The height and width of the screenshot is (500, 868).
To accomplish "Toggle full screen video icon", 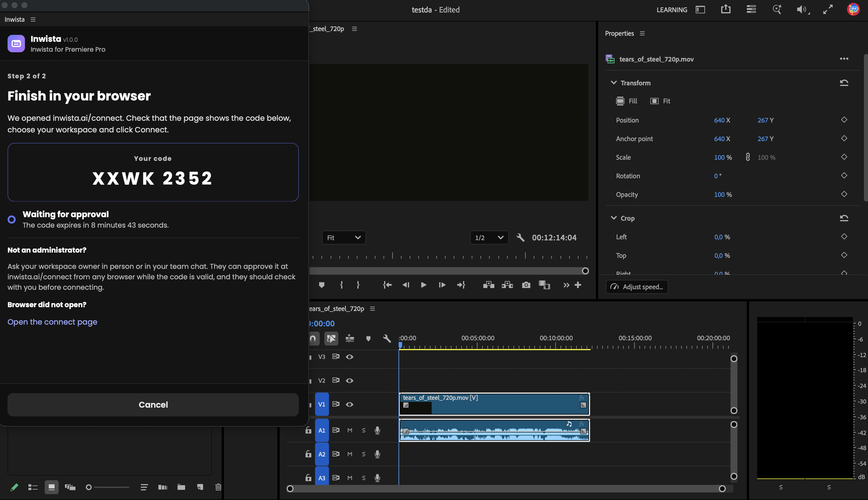I will [828, 10].
